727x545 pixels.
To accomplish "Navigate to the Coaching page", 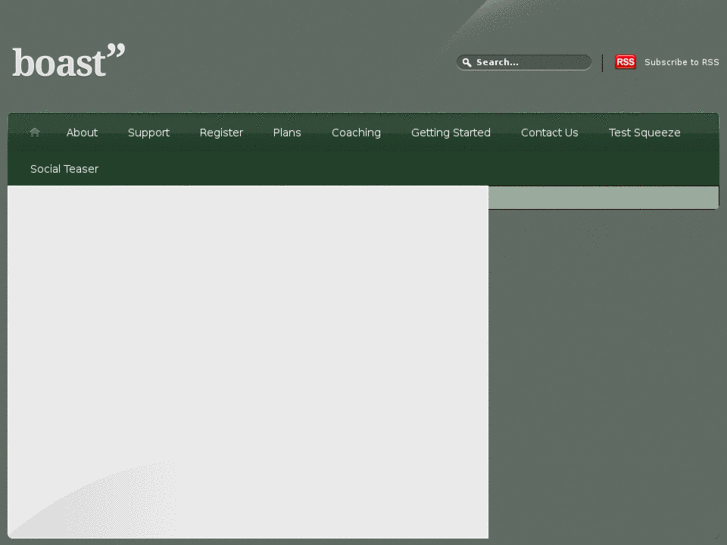I will tap(356, 133).
